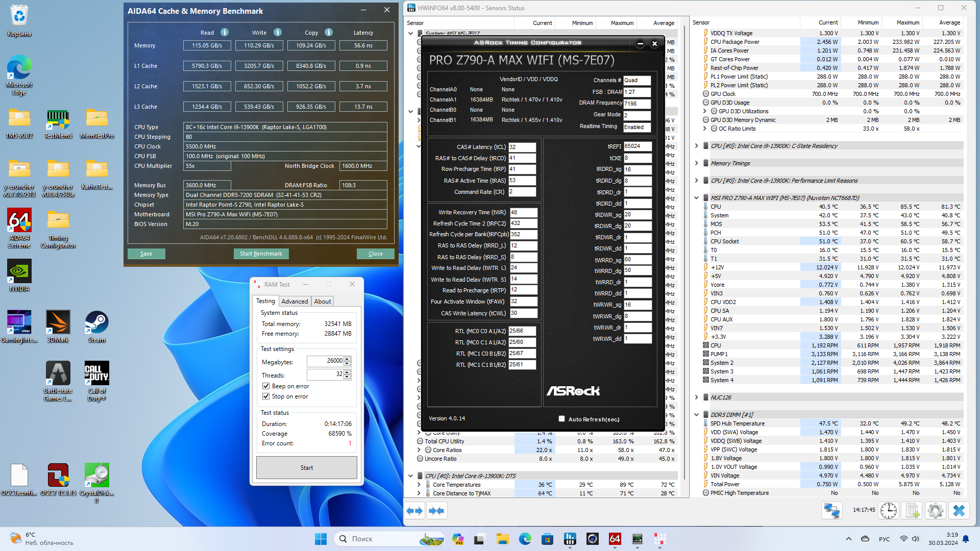Collapse the DDR5 DIMM [#1] sensor group
The width and height of the screenshot is (980, 551).
[x=696, y=415]
